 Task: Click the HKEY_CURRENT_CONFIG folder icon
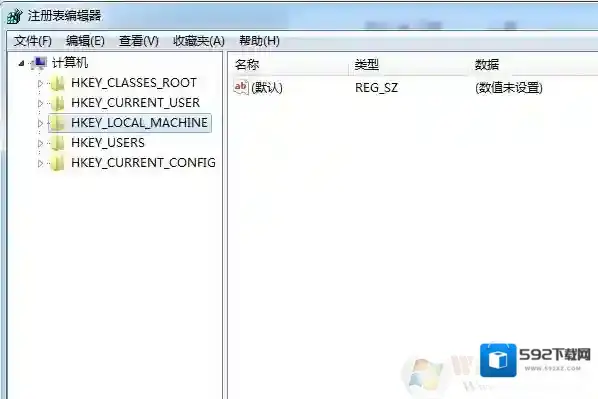58,163
